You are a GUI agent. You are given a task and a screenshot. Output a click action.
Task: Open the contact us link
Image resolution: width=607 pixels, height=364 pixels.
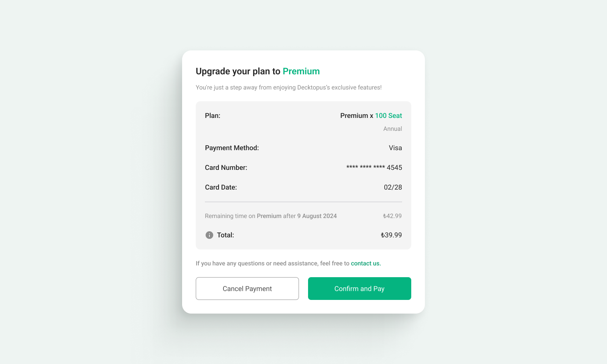pos(365,263)
